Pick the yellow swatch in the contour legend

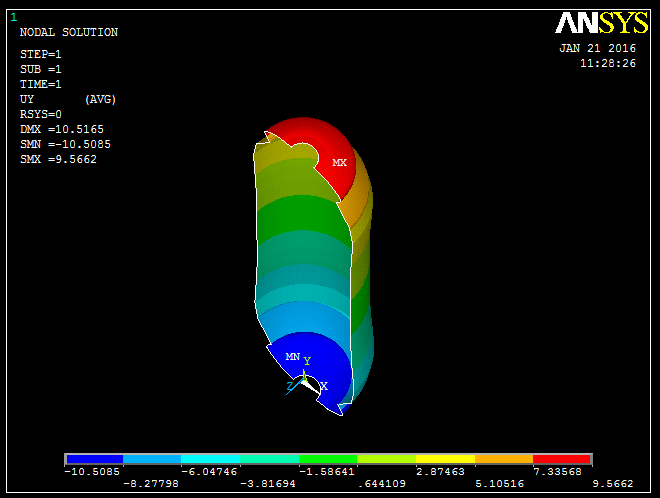pyautogui.click(x=446, y=458)
